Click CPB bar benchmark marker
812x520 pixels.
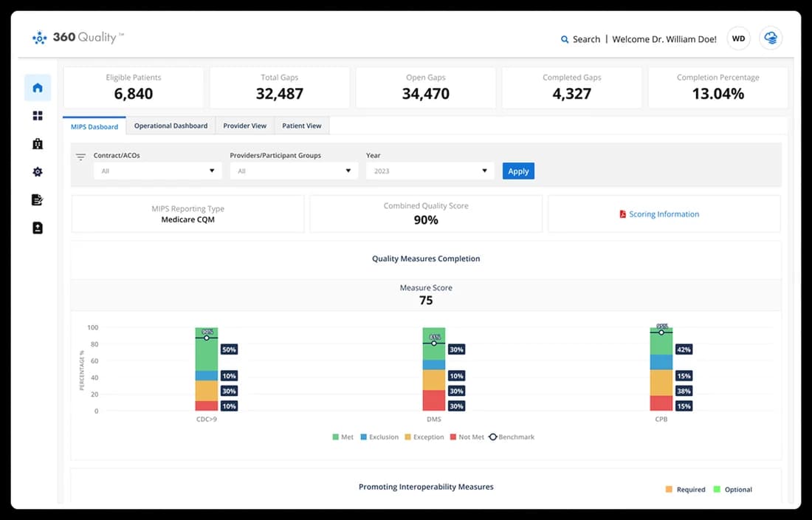tap(661, 332)
